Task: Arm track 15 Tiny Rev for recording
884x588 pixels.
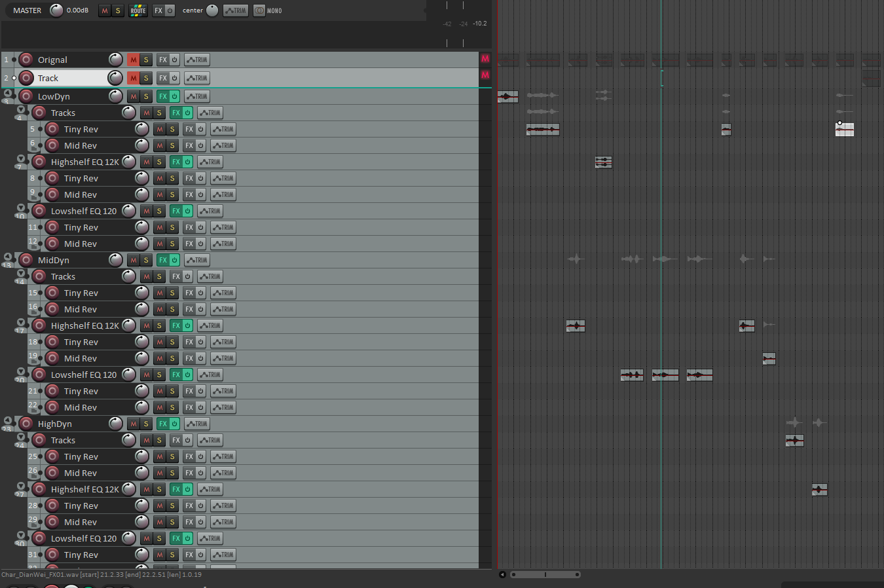Action: pyautogui.click(x=52, y=293)
